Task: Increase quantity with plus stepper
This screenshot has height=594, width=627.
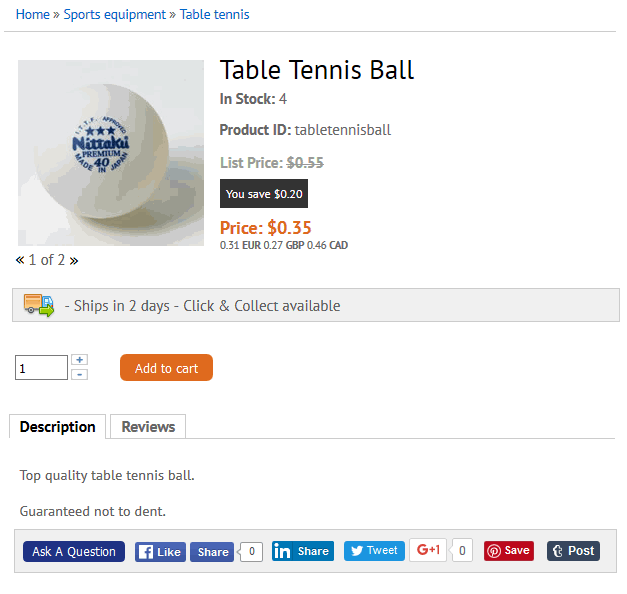Action: pyautogui.click(x=80, y=359)
